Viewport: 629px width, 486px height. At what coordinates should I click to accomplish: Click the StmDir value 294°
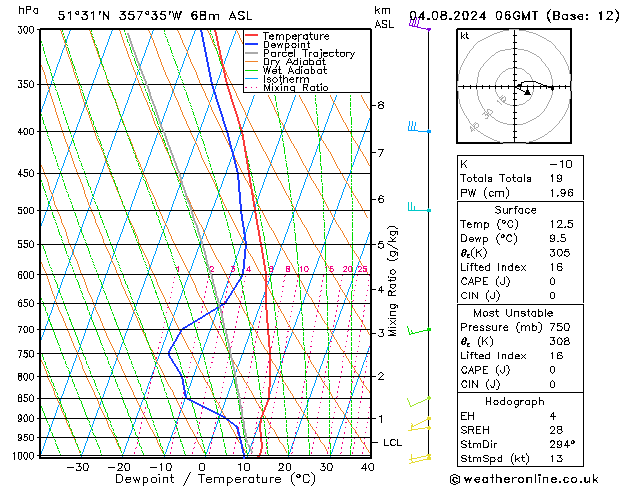(x=562, y=444)
